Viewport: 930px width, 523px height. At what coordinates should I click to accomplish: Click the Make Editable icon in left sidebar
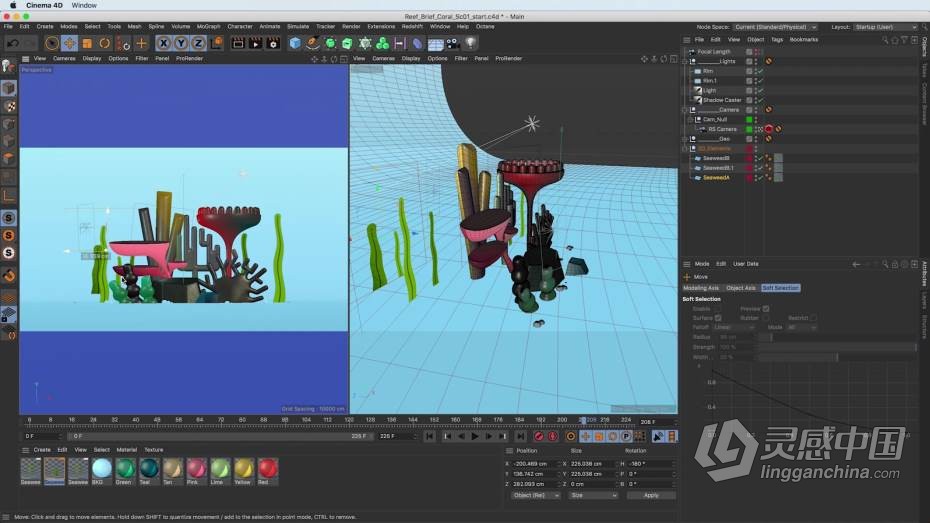(x=8, y=66)
